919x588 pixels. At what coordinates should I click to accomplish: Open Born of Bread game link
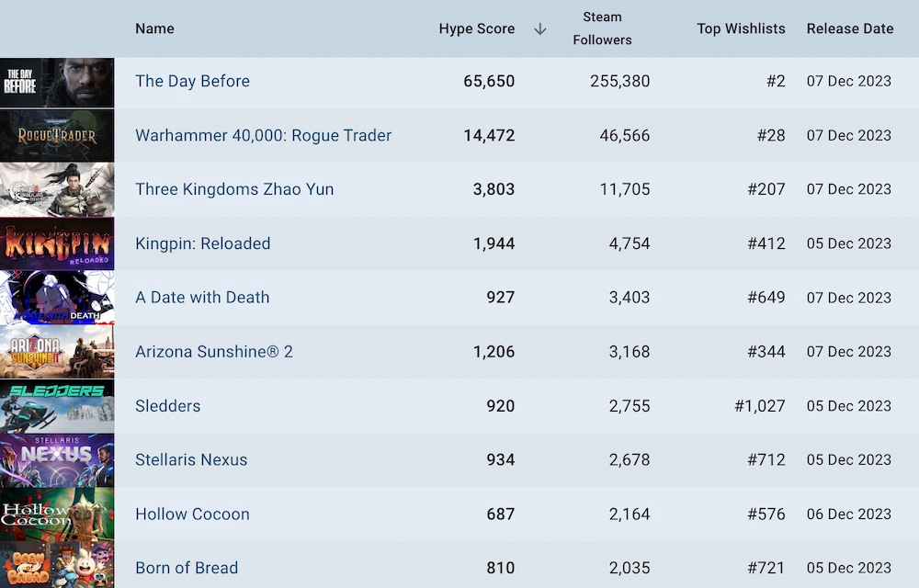point(187,568)
